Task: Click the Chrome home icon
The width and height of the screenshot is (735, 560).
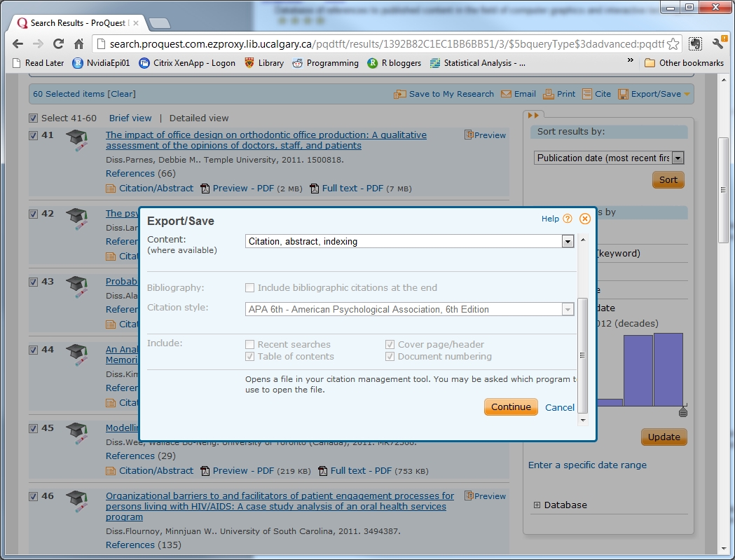Action: 79,43
